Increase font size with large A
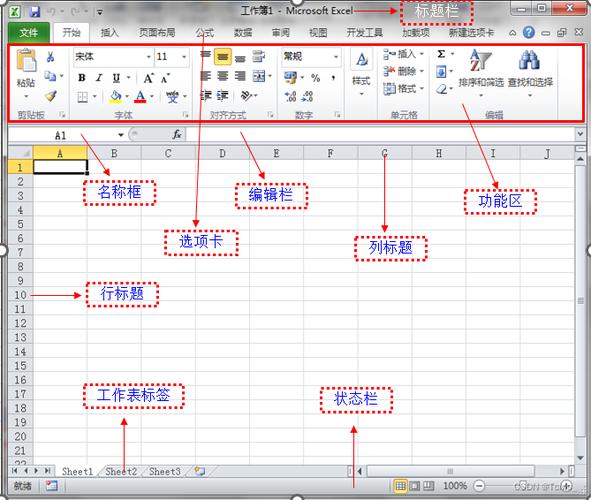591x500 pixels. pos(149,78)
